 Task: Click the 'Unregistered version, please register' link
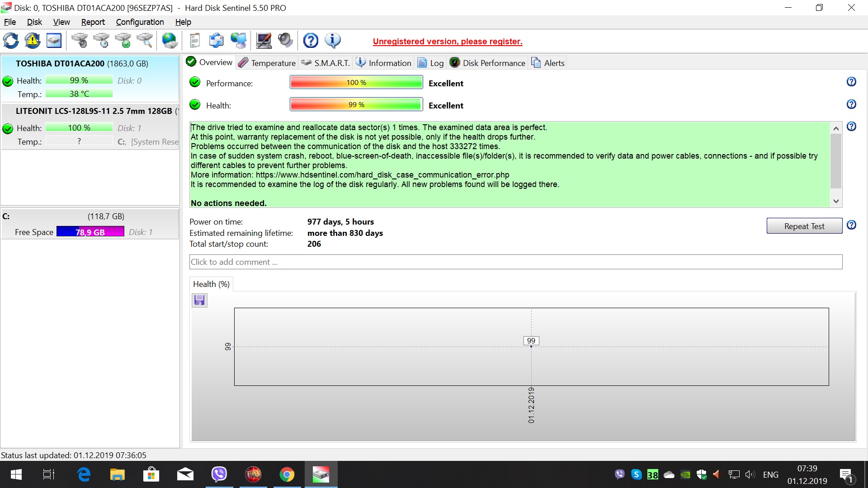447,42
